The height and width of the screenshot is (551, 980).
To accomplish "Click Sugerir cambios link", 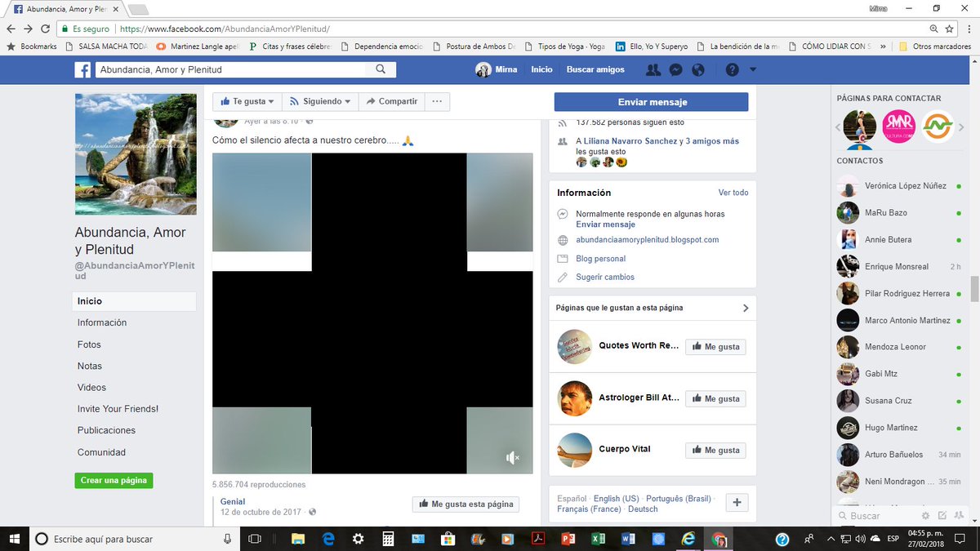I will 605,277.
